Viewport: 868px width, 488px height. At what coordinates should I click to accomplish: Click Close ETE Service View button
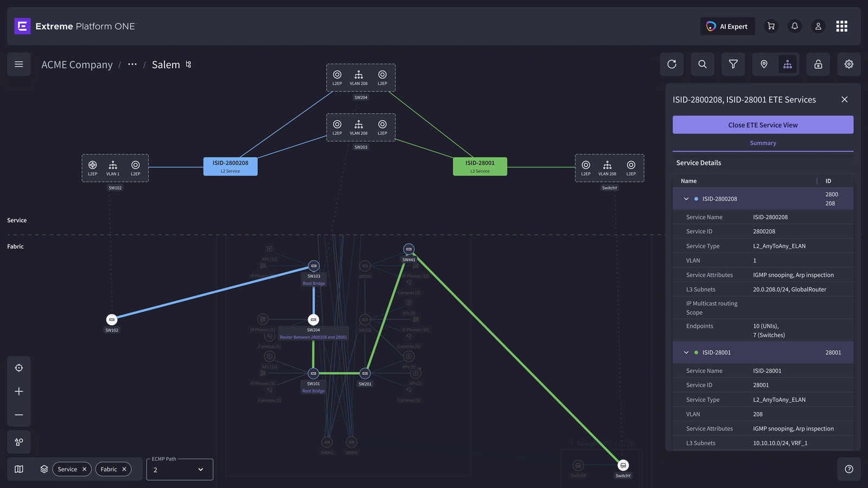pos(763,125)
